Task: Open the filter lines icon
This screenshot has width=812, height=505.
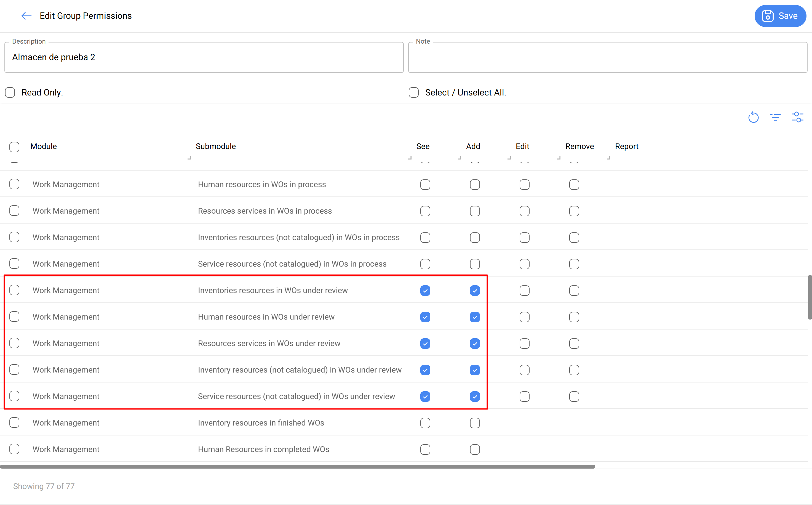Action: click(x=775, y=117)
